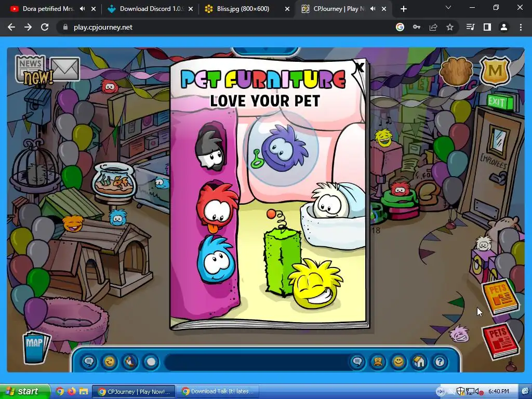Click the white puffle in bed
Viewport: 532px width, 399px height.
(x=328, y=201)
